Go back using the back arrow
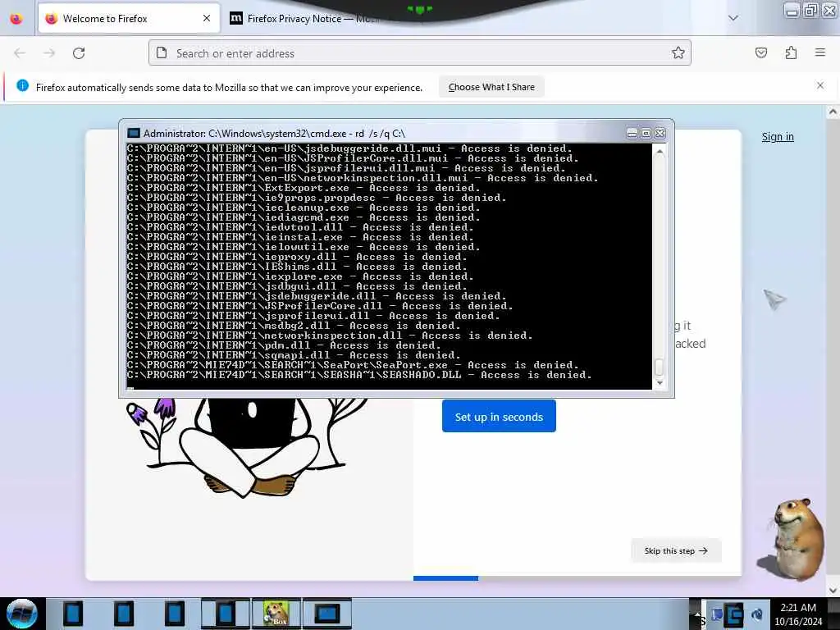 point(20,53)
